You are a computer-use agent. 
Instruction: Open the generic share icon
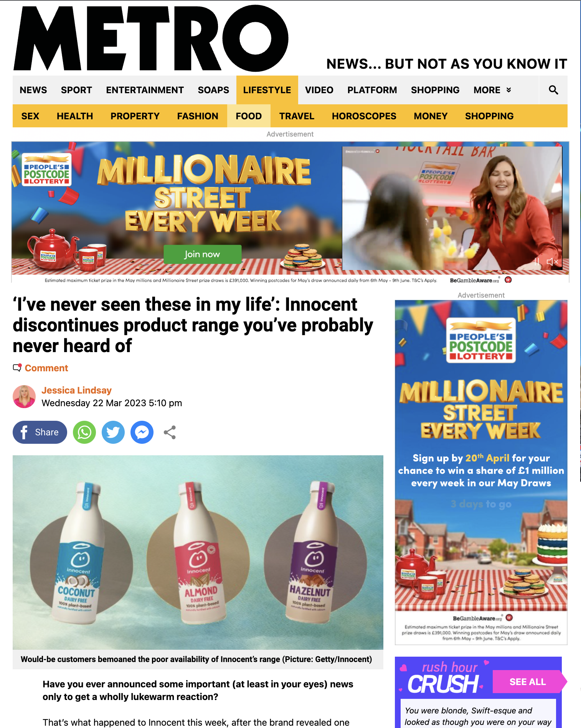click(170, 432)
